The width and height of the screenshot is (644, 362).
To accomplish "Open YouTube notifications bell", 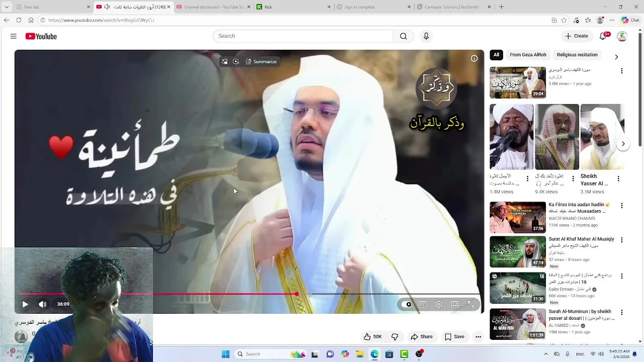I will point(603,36).
